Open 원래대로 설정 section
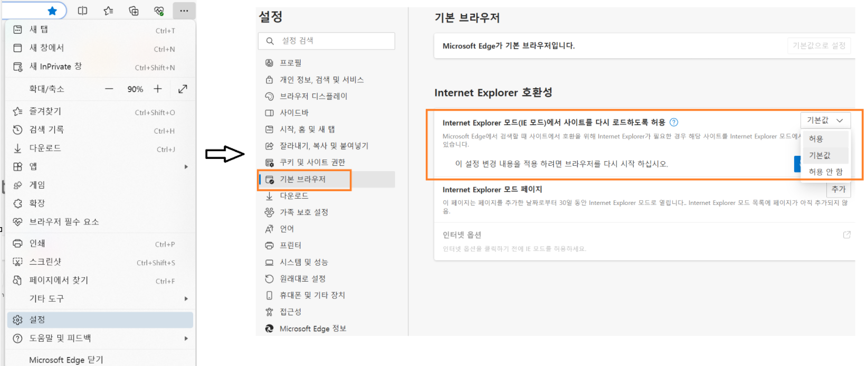This screenshot has width=868, height=366. [x=327, y=279]
